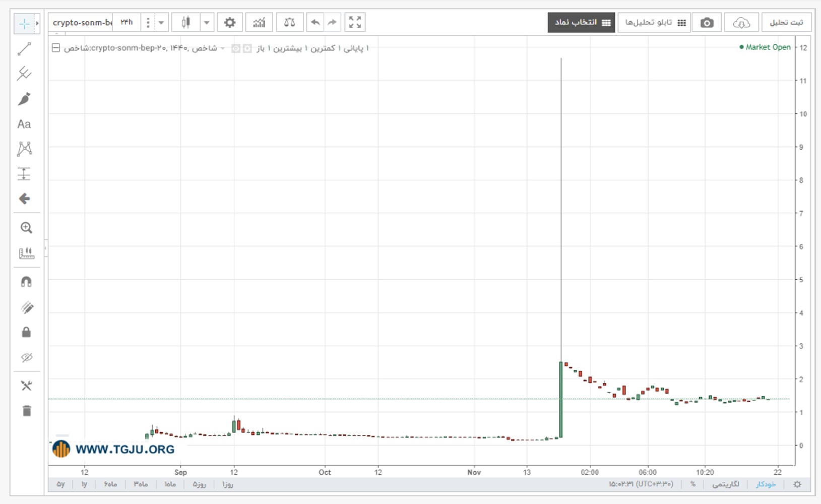Select the trend line drawing tool
821x504 pixels.
(24, 49)
